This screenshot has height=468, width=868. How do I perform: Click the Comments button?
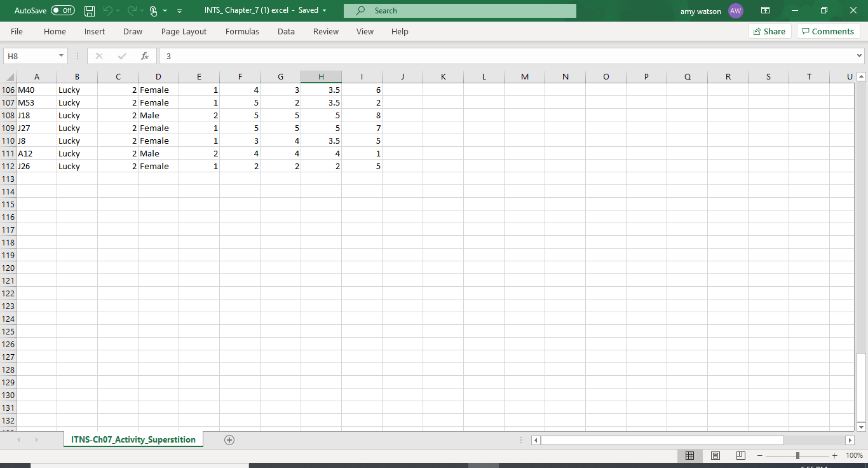click(x=829, y=31)
